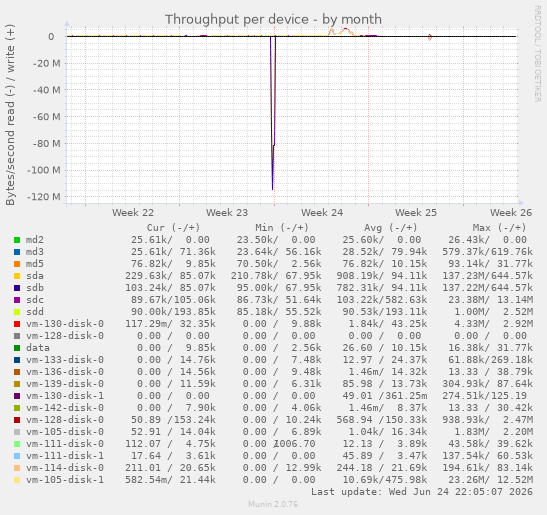The width and height of the screenshot is (547, 515).
Task: Click sda max value '137.23M/644.57k'
Action: point(487,276)
